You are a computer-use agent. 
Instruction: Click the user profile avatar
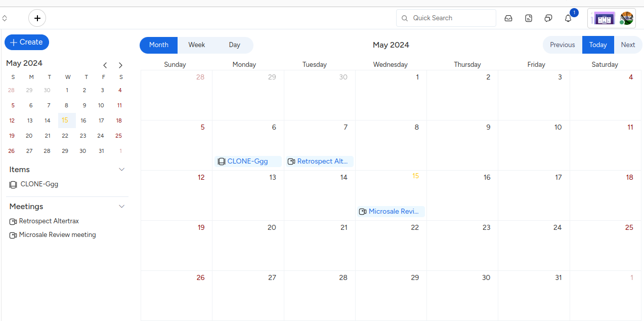(626, 18)
